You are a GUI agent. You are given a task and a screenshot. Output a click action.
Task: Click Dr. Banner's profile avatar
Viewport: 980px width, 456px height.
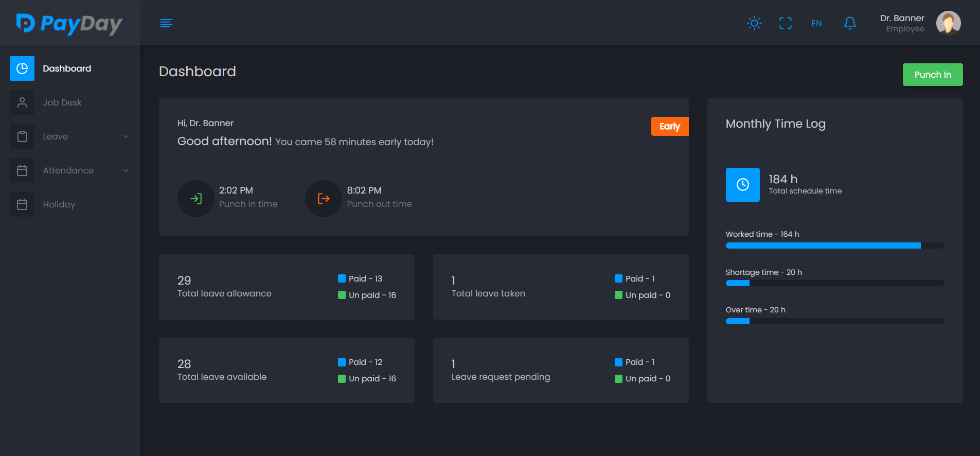948,23
